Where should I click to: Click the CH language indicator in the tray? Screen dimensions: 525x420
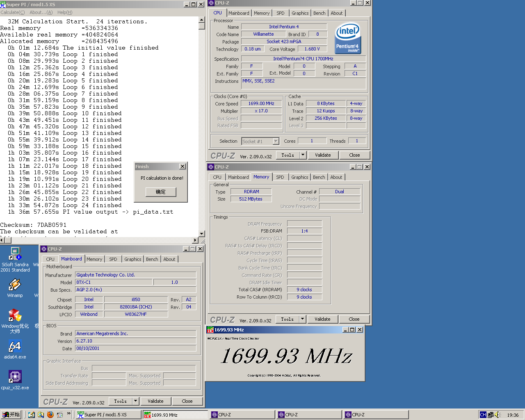click(x=483, y=415)
